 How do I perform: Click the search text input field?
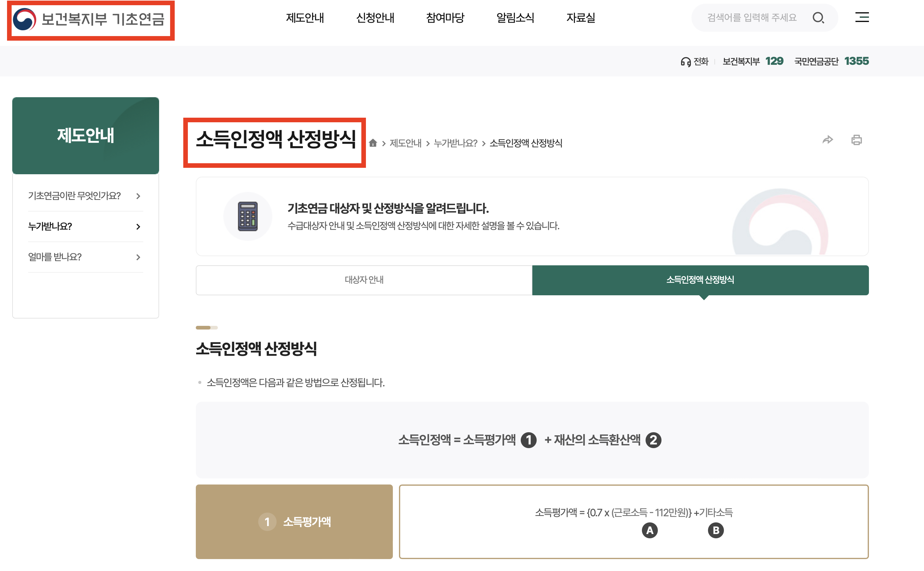tap(751, 18)
